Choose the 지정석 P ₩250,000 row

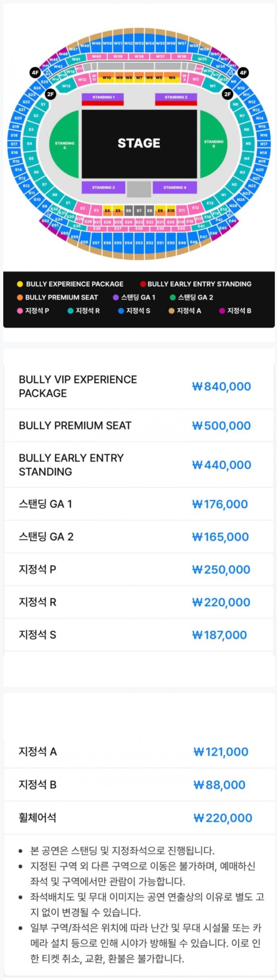pos(139,569)
